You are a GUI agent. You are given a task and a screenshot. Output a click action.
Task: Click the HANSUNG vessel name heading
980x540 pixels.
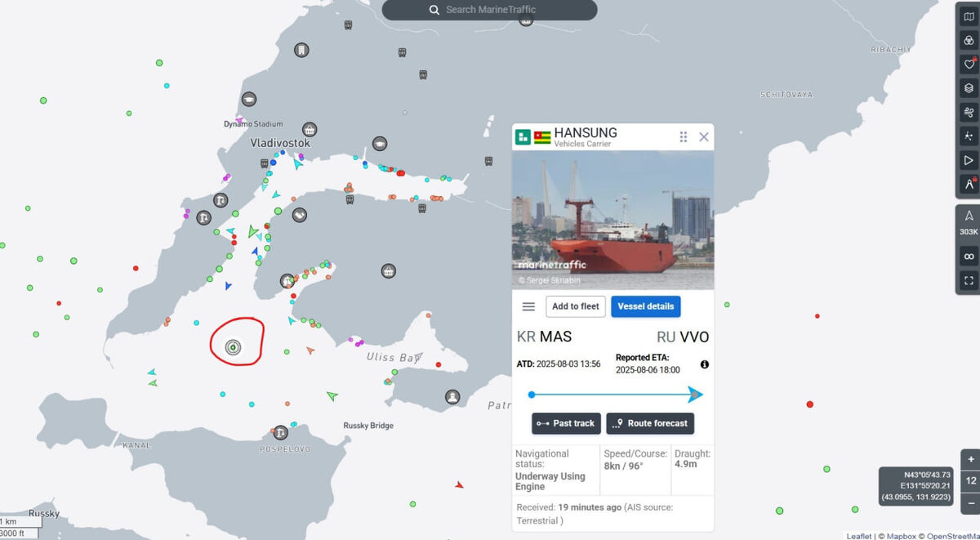click(586, 132)
